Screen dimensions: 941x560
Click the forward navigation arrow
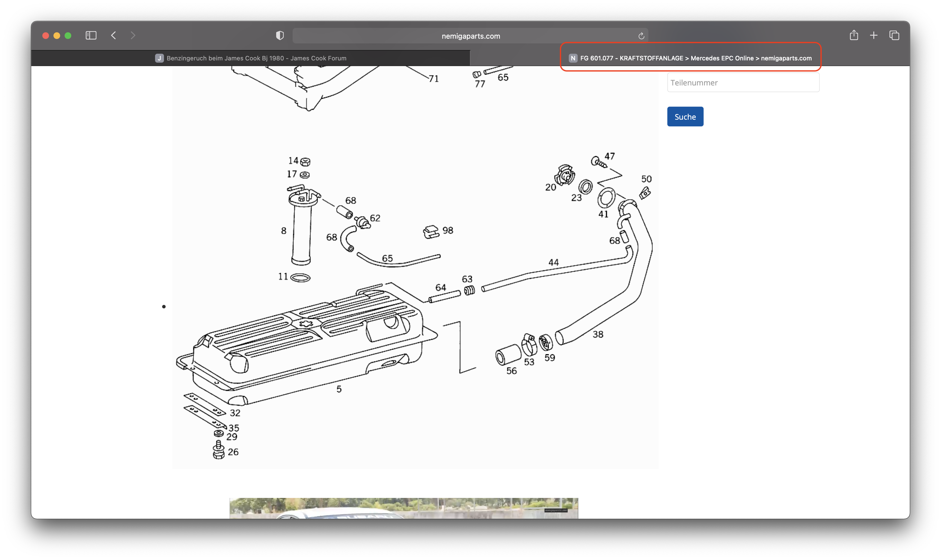[133, 35]
